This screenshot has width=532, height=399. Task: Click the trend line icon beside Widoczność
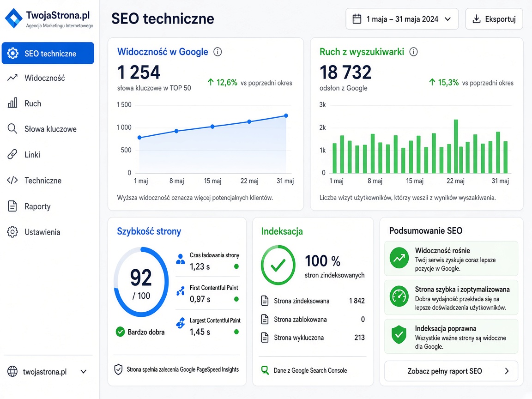(12, 78)
